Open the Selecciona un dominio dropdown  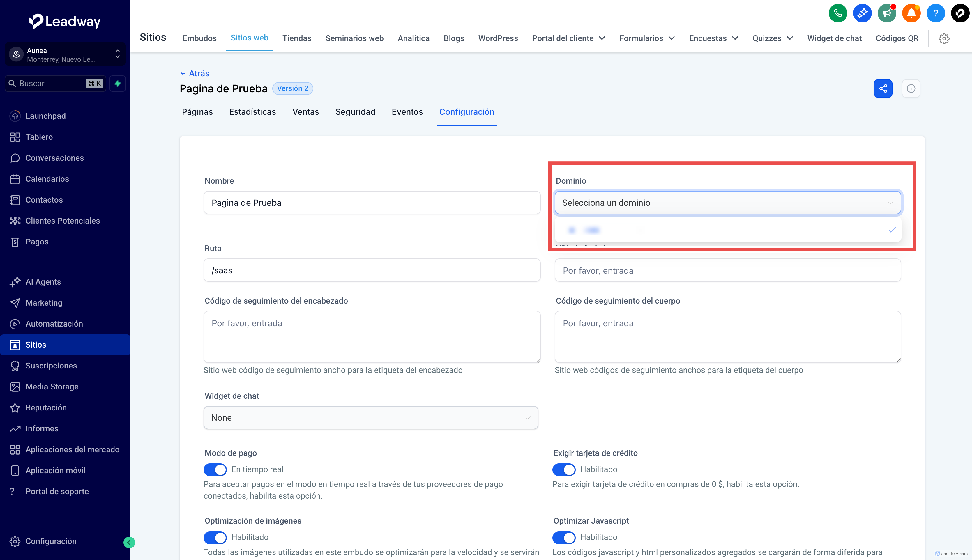point(727,203)
